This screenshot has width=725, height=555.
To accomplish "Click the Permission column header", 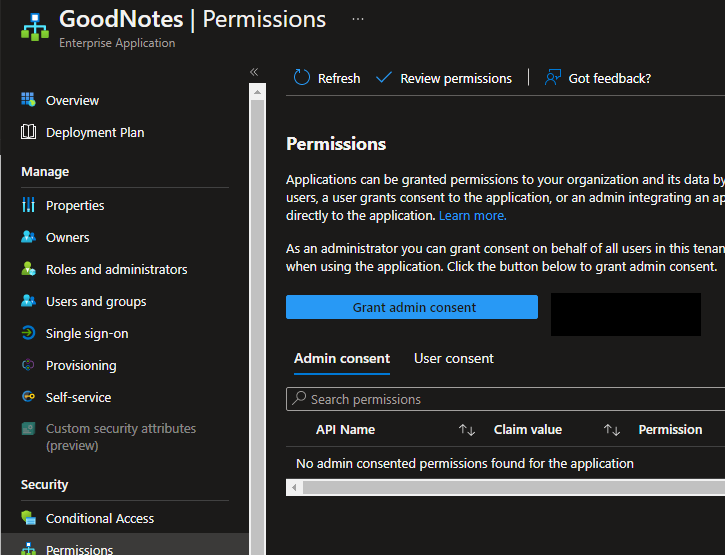I will click(670, 430).
